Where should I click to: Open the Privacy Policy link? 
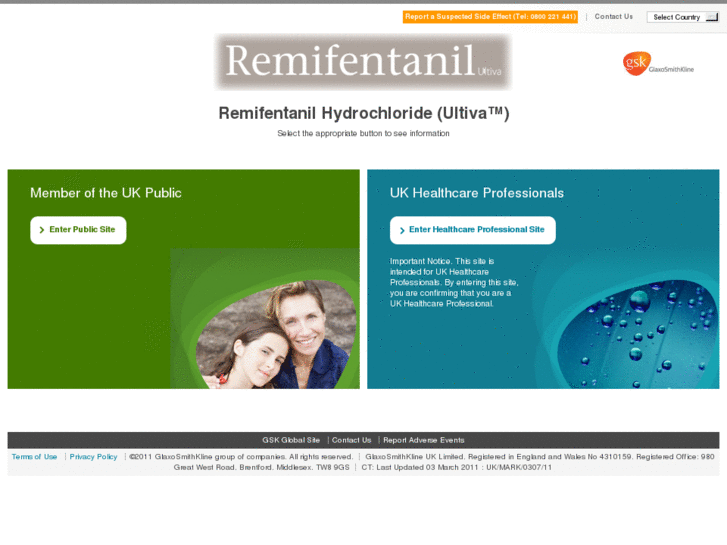pyautogui.click(x=93, y=457)
